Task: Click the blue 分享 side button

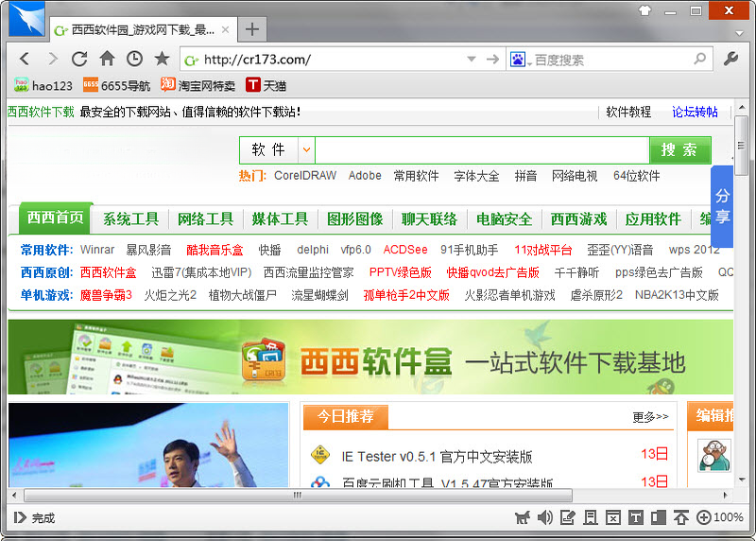Action: coord(722,206)
